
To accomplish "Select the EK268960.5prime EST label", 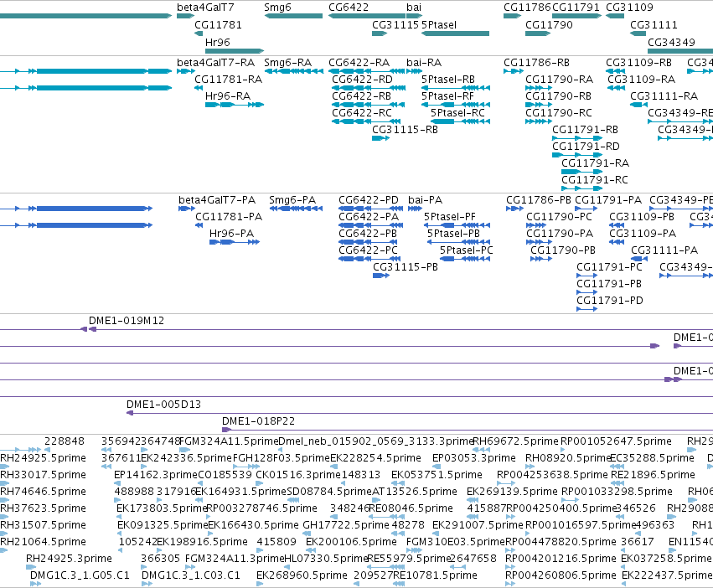I will pos(302,575).
